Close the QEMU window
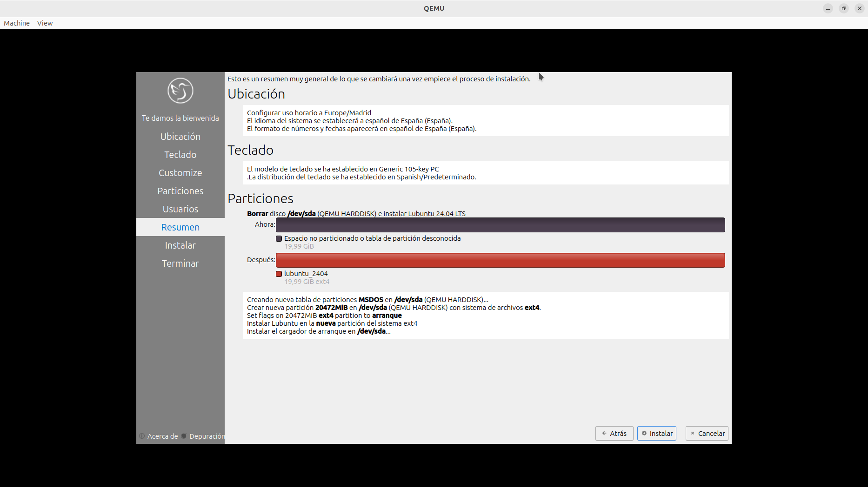 860,8
